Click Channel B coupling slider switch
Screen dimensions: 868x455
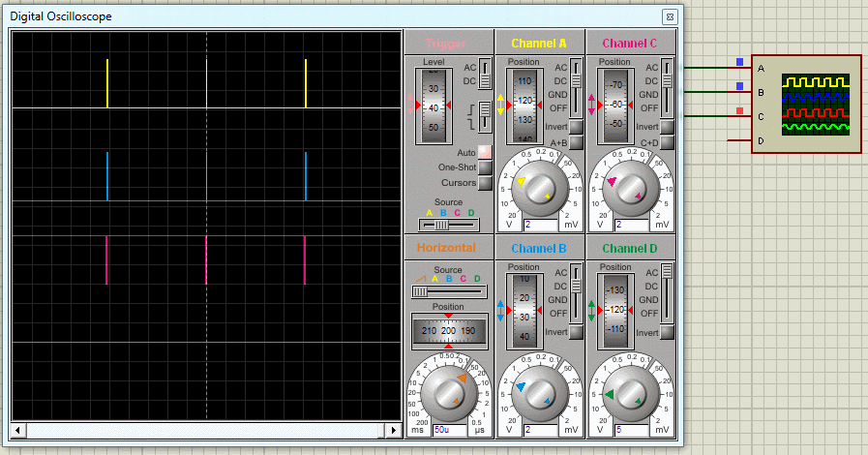(x=577, y=292)
